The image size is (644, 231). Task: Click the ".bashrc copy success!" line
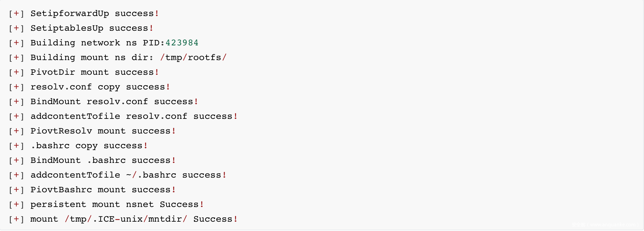pos(89,146)
